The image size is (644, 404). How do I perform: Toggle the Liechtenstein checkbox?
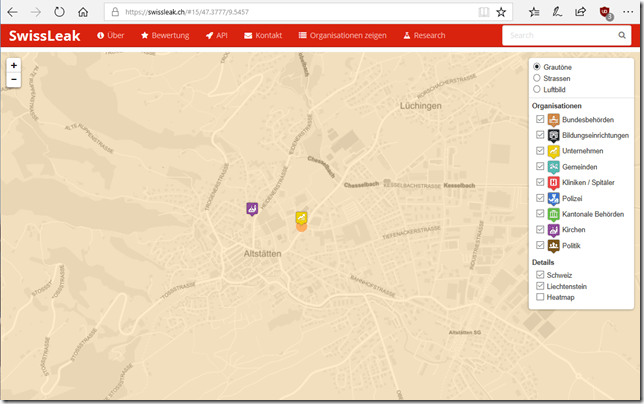[x=540, y=286]
